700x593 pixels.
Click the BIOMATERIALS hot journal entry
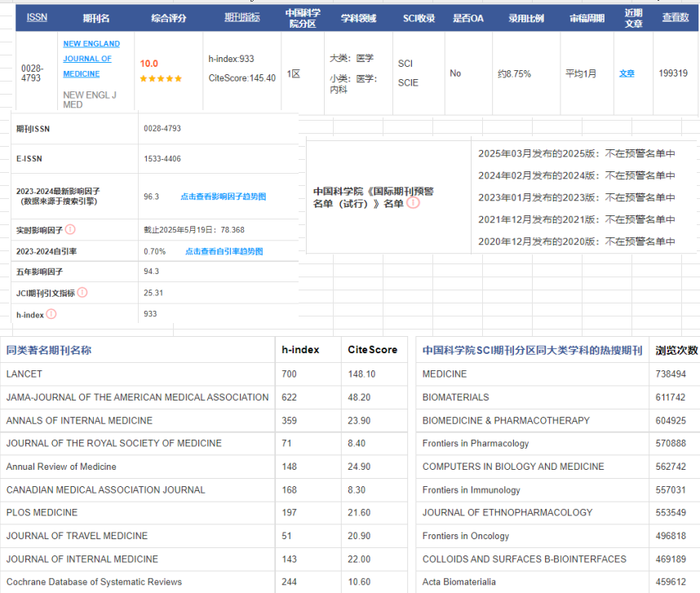[x=456, y=397]
